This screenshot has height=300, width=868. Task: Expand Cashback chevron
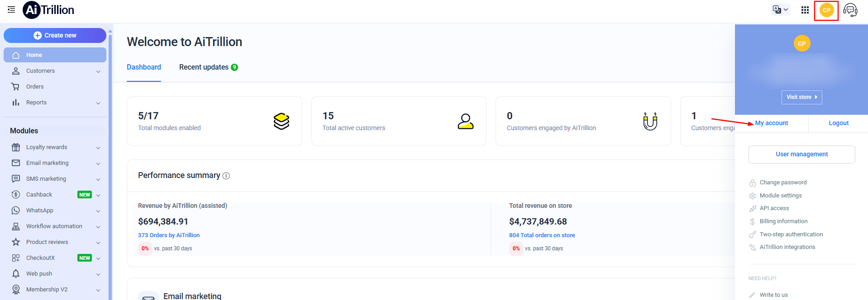tap(98, 195)
